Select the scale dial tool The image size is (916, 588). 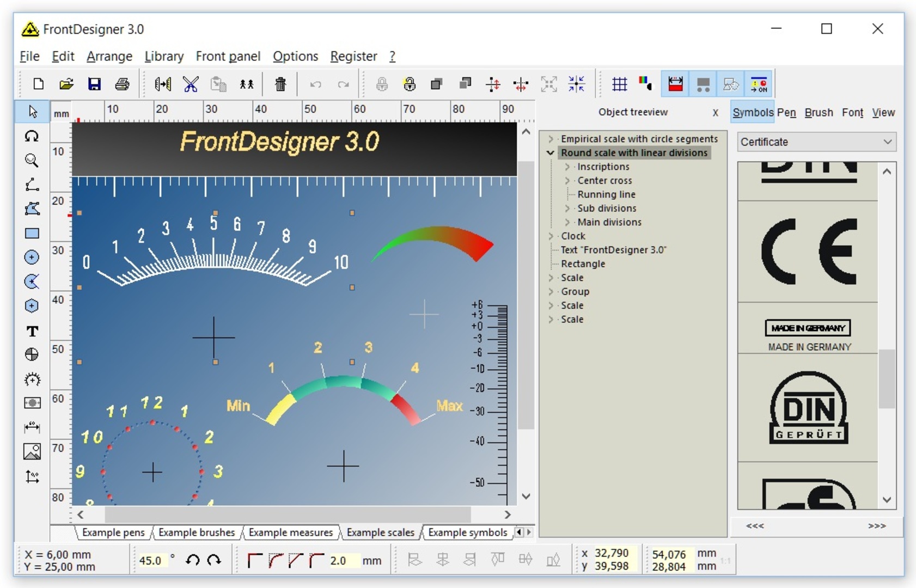tap(32, 379)
